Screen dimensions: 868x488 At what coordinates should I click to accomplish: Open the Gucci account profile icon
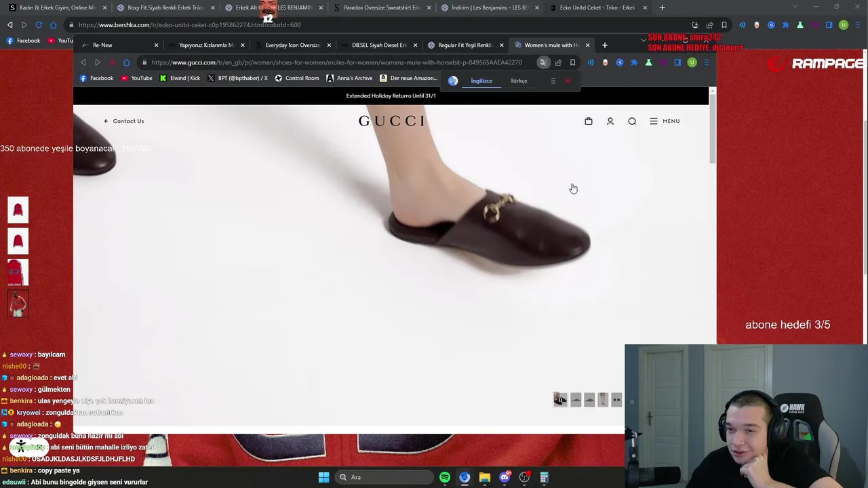click(610, 121)
